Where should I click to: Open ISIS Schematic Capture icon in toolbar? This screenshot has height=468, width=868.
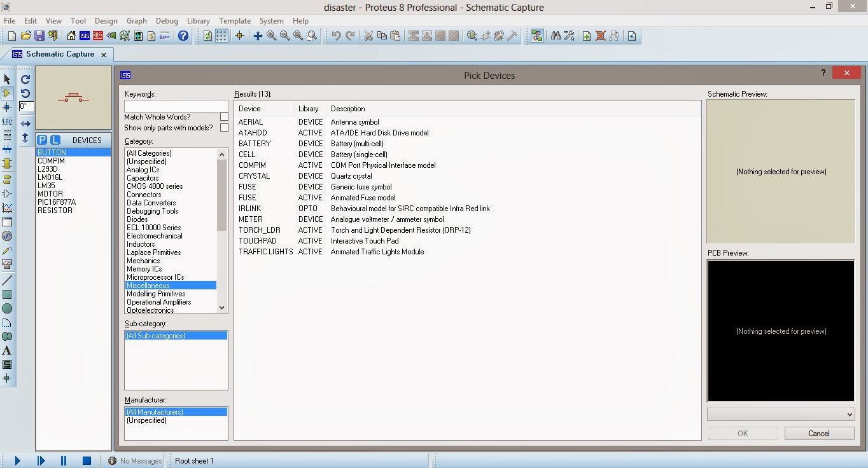pyautogui.click(x=84, y=36)
